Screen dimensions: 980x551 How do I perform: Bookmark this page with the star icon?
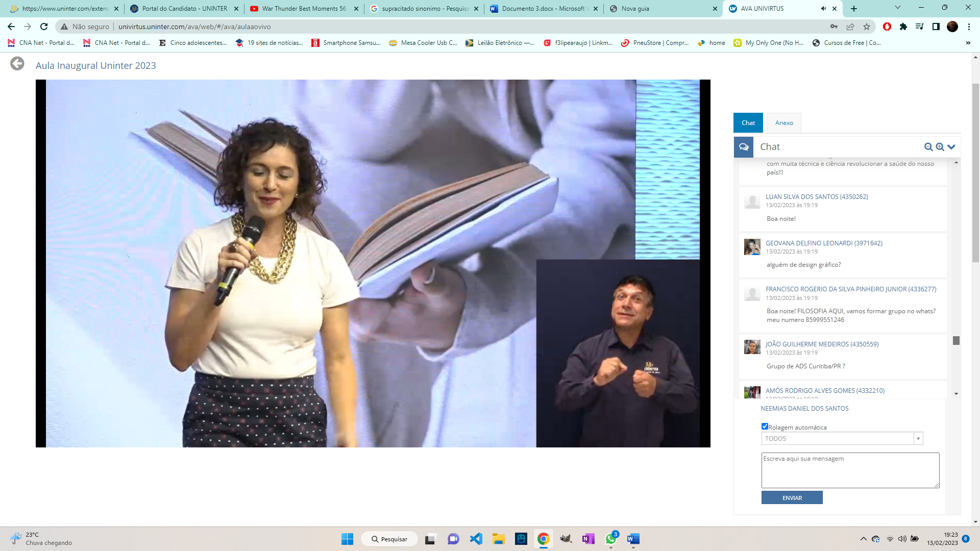click(x=867, y=27)
